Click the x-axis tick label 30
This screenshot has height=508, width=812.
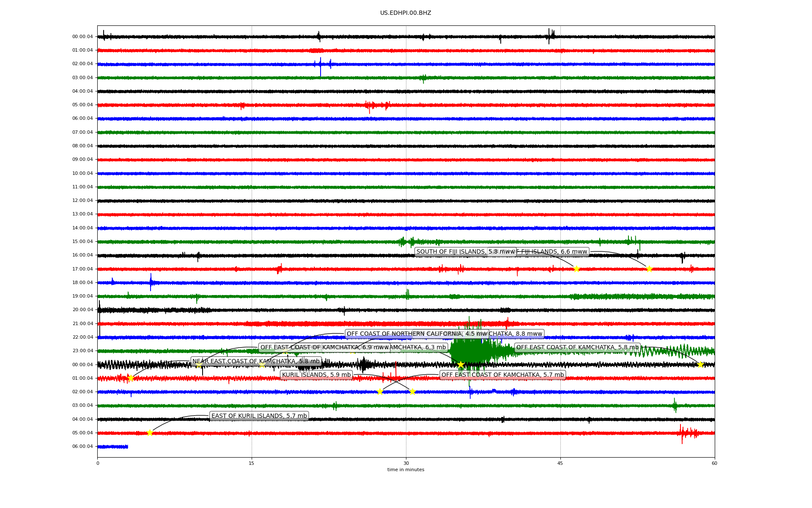[x=406, y=463]
